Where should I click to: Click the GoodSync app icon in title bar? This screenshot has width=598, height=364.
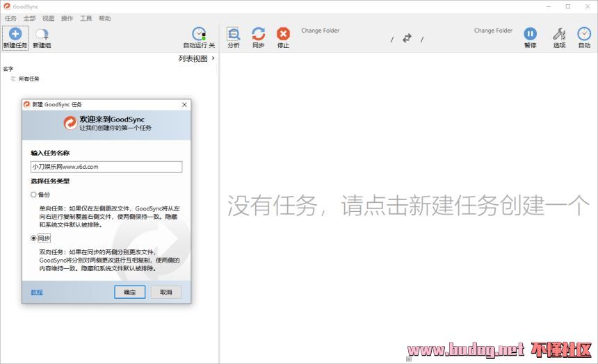coord(6,6)
